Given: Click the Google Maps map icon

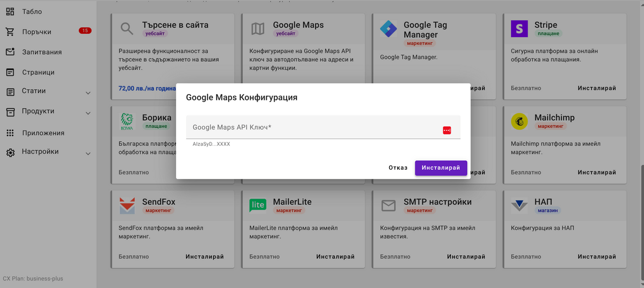Looking at the screenshot, I should (x=258, y=29).
